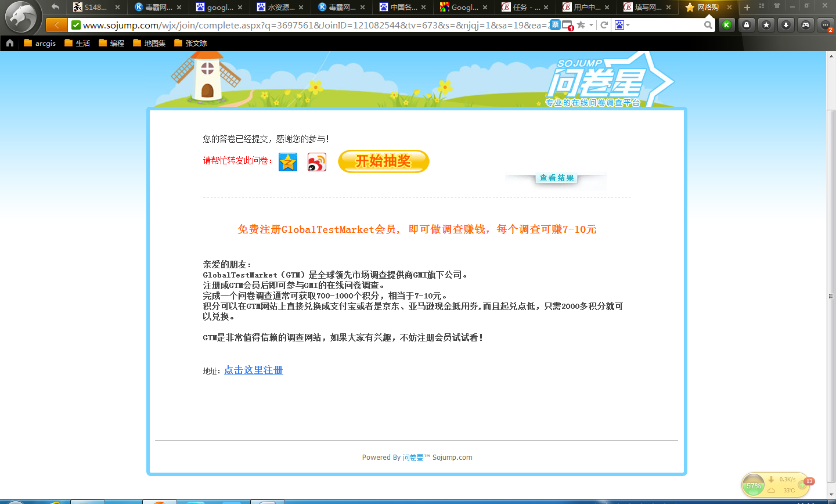Open the downloads toolbar icon
836x504 pixels.
[x=786, y=25]
